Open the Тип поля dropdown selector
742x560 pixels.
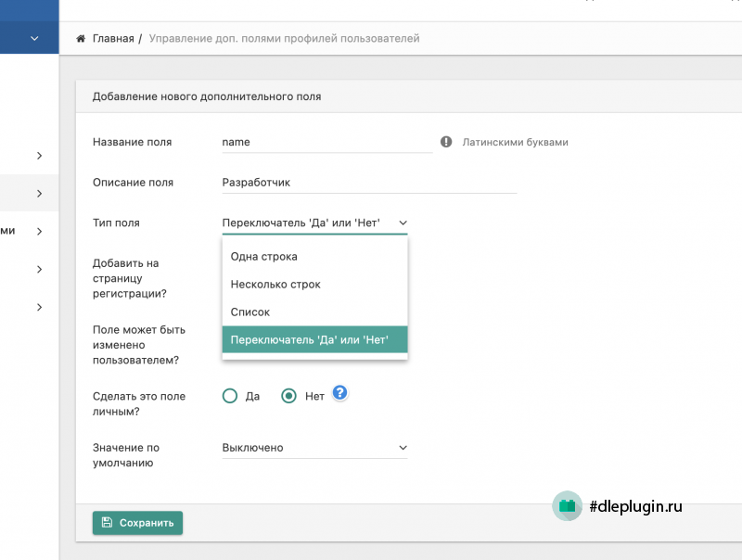click(x=314, y=223)
